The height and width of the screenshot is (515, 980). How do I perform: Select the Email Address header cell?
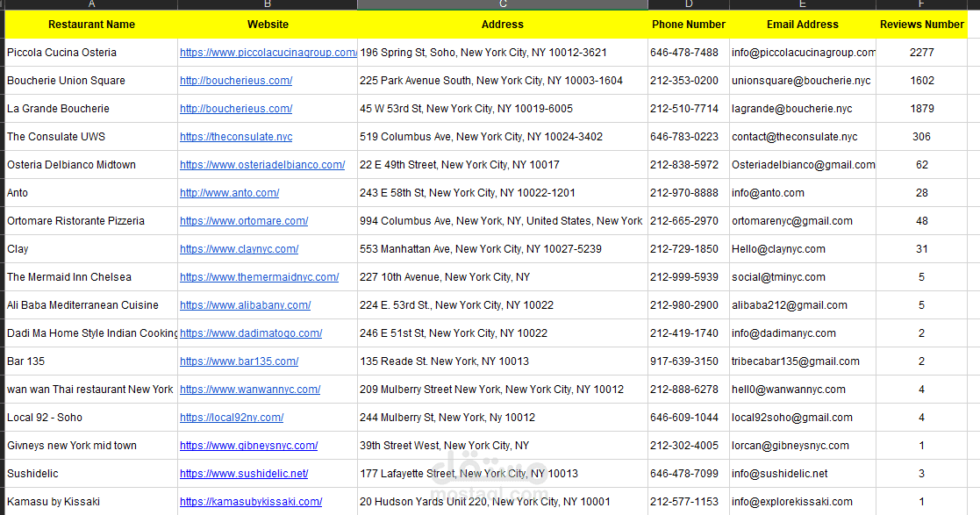click(803, 25)
